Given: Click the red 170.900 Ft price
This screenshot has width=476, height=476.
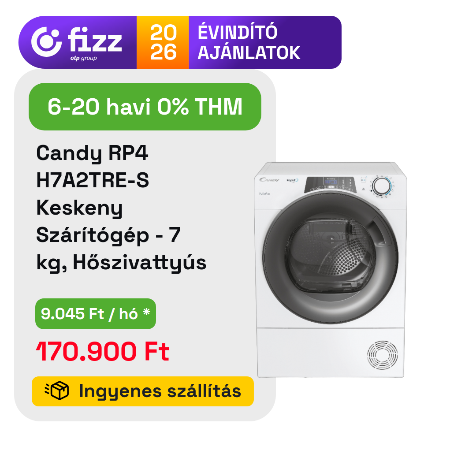Looking at the screenshot, I should click(x=103, y=352).
